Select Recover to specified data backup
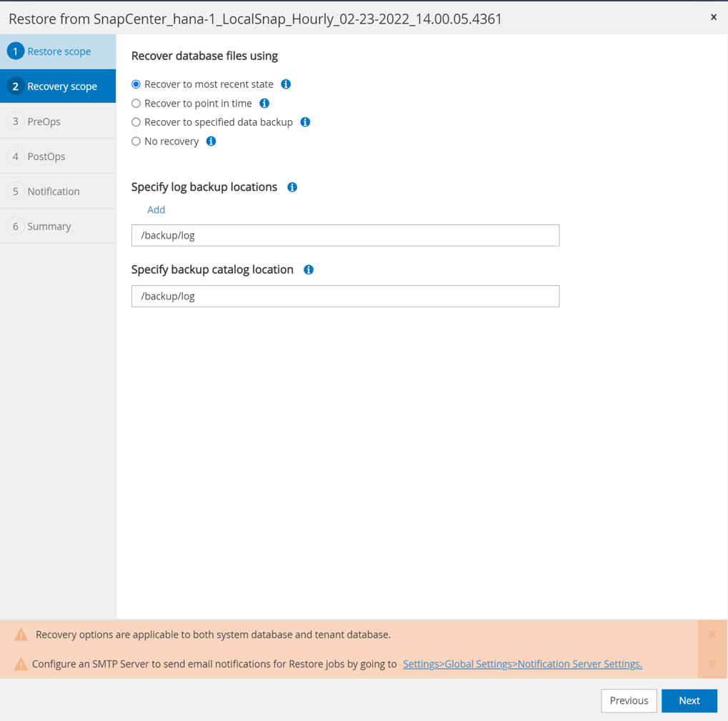Image resolution: width=728 pixels, height=721 pixels. tap(136, 122)
